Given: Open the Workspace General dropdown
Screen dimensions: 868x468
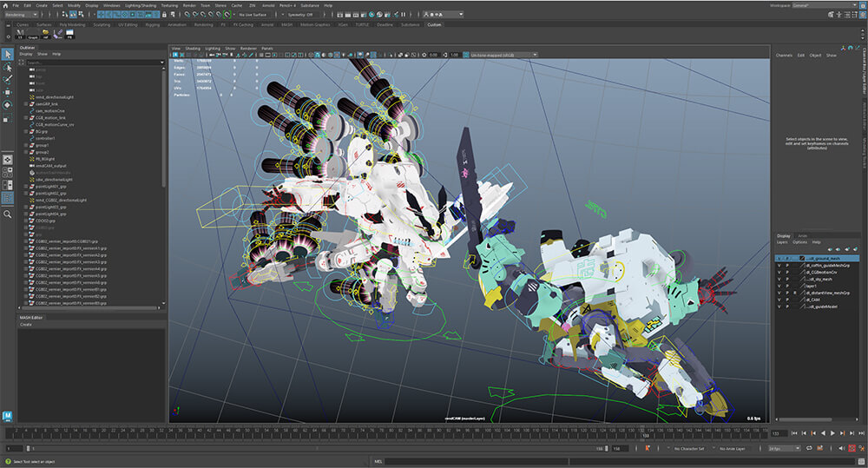Looking at the screenshot, I should pyautogui.click(x=825, y=5).
